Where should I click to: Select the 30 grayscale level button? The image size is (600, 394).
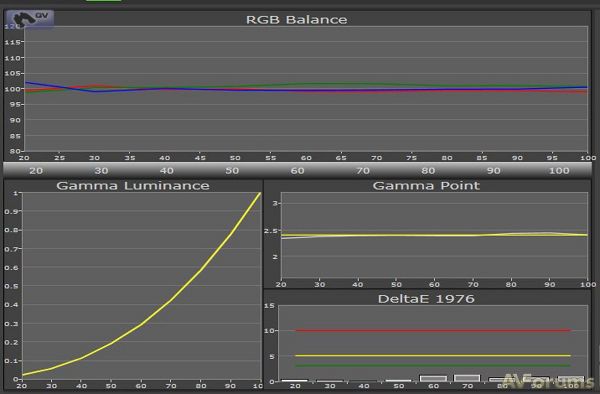point(101,171)
